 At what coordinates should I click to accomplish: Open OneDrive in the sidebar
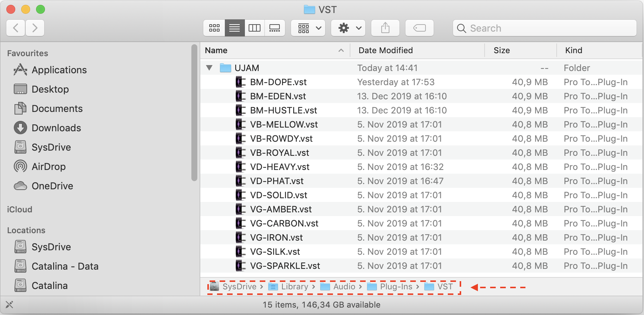[x=43, y=186]
